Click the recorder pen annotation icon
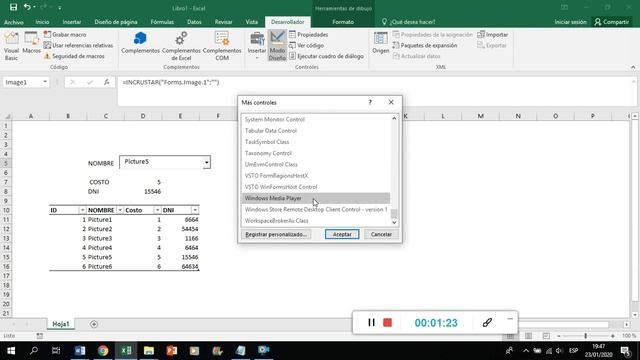 487,322
